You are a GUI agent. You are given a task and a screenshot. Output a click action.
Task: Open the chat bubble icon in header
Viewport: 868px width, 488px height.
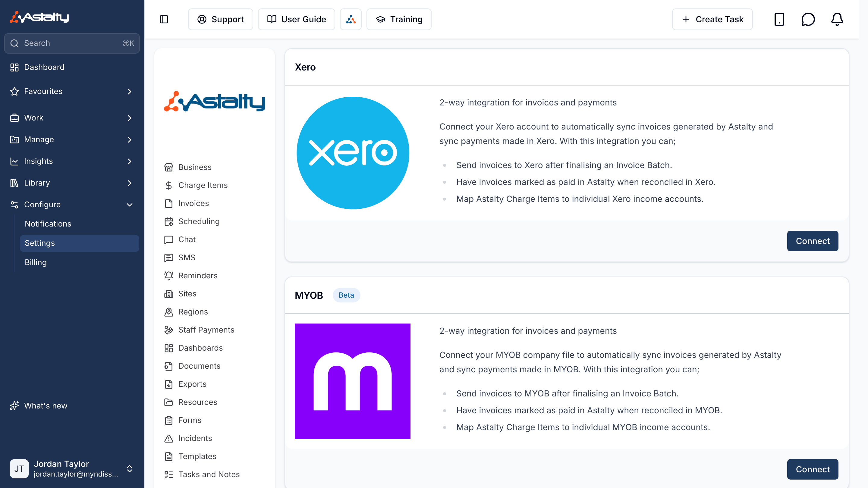pos(808,19)
